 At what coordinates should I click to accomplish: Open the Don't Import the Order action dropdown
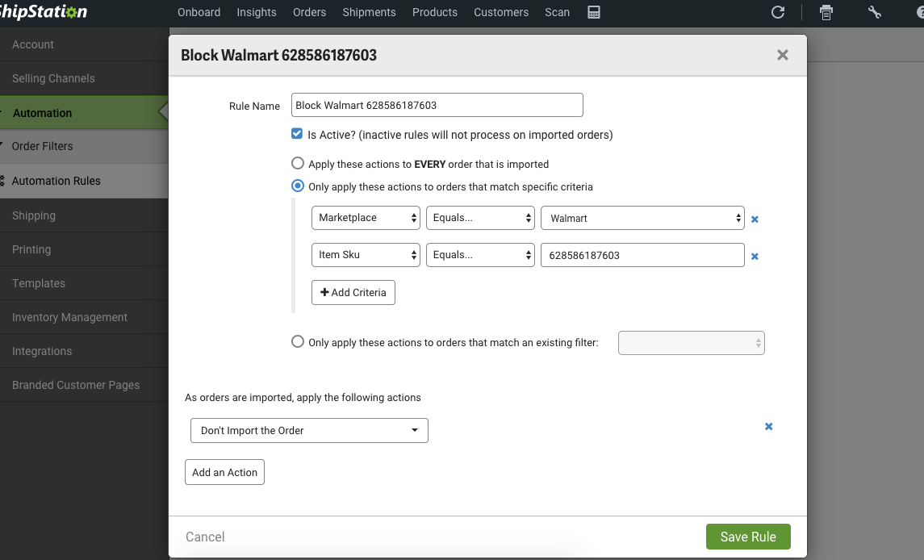pyautogui.click(x=309, y=430)
